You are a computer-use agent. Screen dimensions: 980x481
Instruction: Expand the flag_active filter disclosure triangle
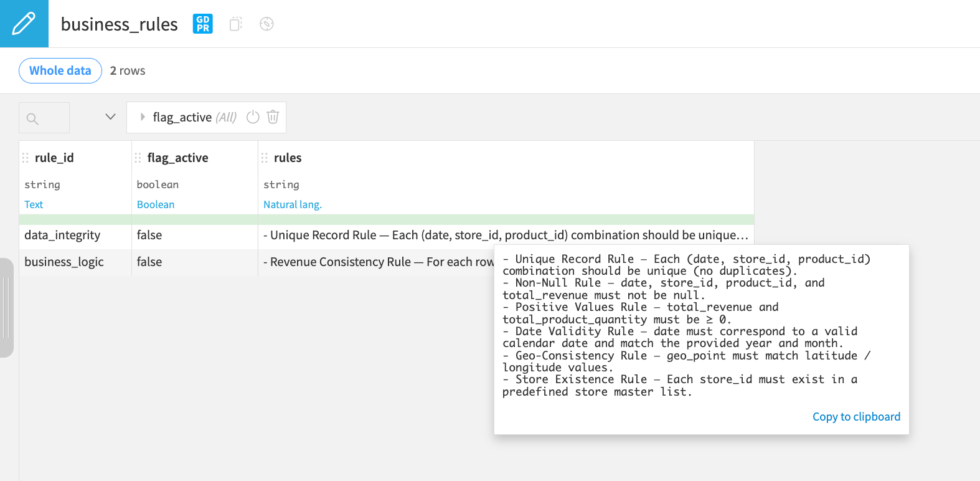click(142, 117)
